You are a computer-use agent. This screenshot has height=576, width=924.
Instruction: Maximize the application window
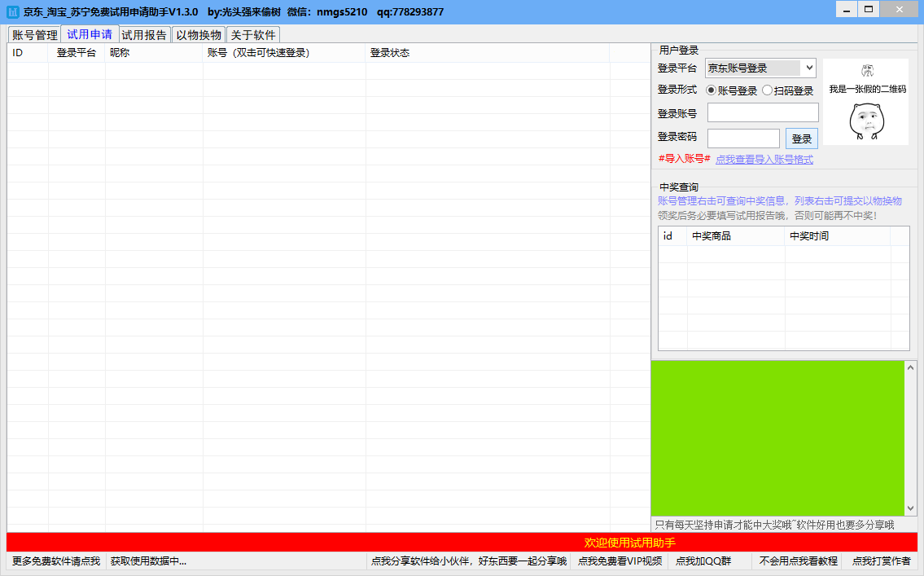869,10
